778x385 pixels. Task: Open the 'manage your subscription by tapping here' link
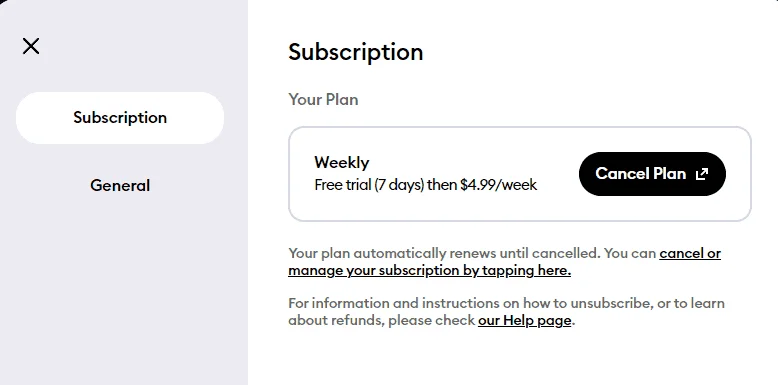(x=430, y=270)
